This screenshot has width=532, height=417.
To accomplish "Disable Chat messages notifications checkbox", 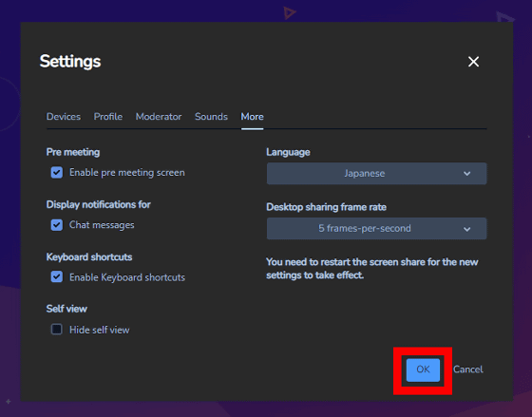I will coord(57,225).
